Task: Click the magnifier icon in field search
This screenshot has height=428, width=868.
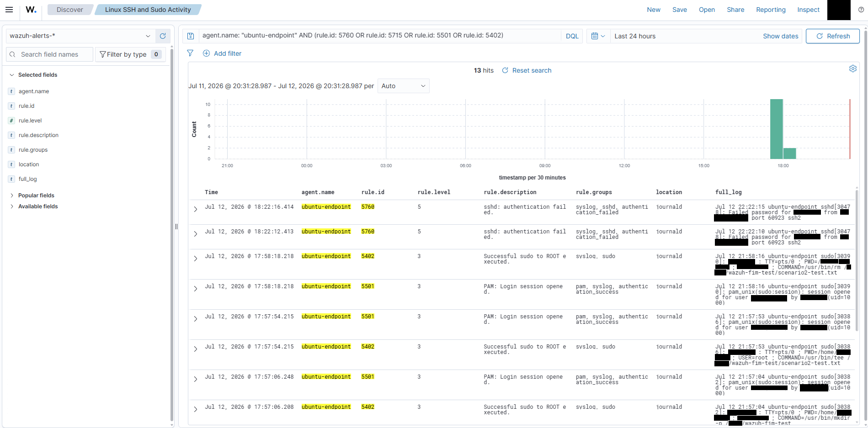Action: pyautogui.click(x=12, y=54)
